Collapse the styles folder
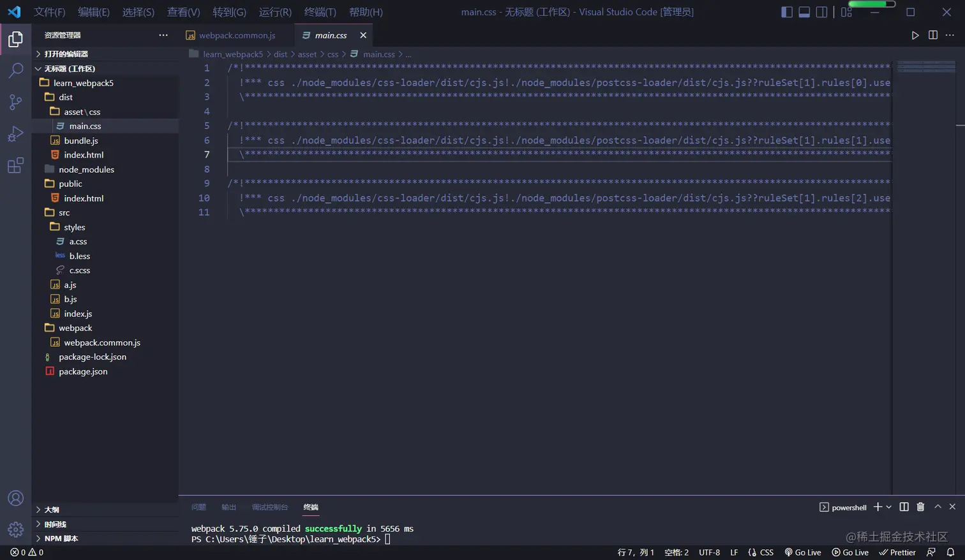 (x=105, y=227)
